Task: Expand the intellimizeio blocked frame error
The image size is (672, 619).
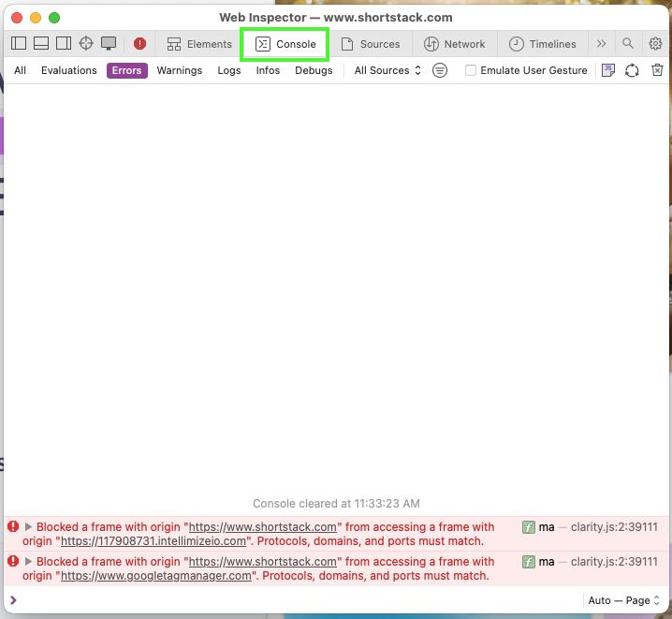Action: 28,526
